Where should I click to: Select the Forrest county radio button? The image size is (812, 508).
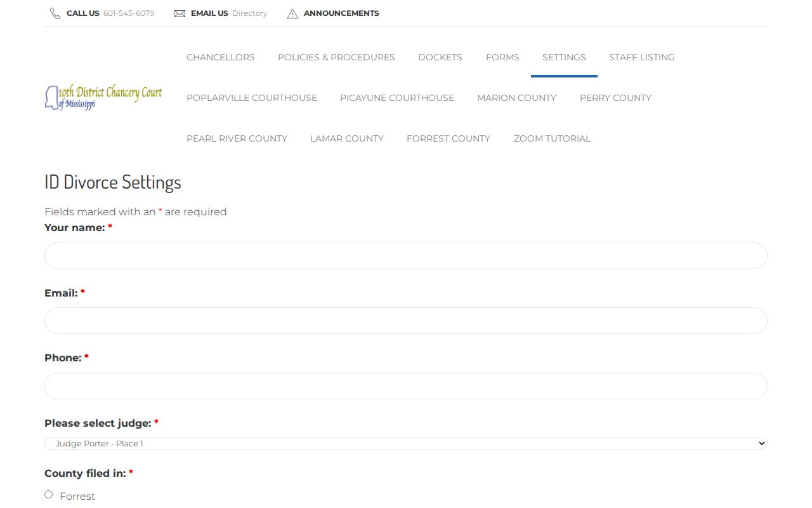(49, 494)
